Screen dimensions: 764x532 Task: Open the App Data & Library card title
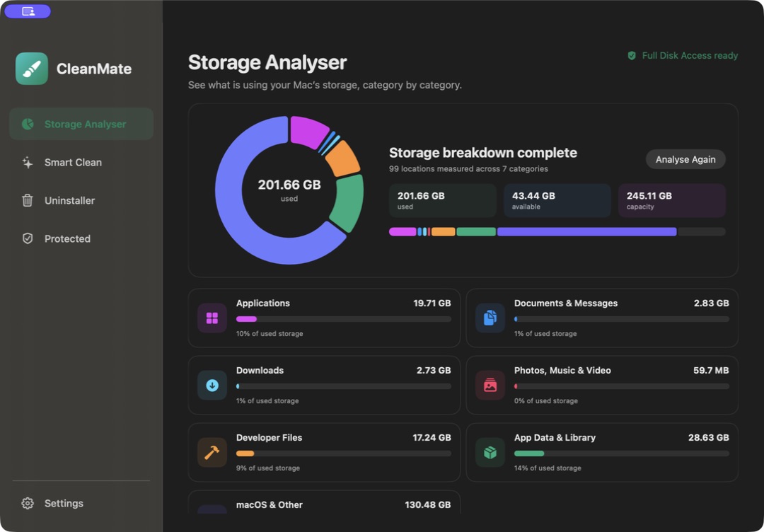pos(555,437)
